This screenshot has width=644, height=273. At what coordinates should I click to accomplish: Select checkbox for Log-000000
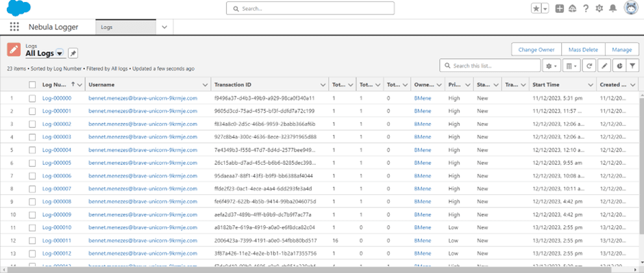point(32,99)
